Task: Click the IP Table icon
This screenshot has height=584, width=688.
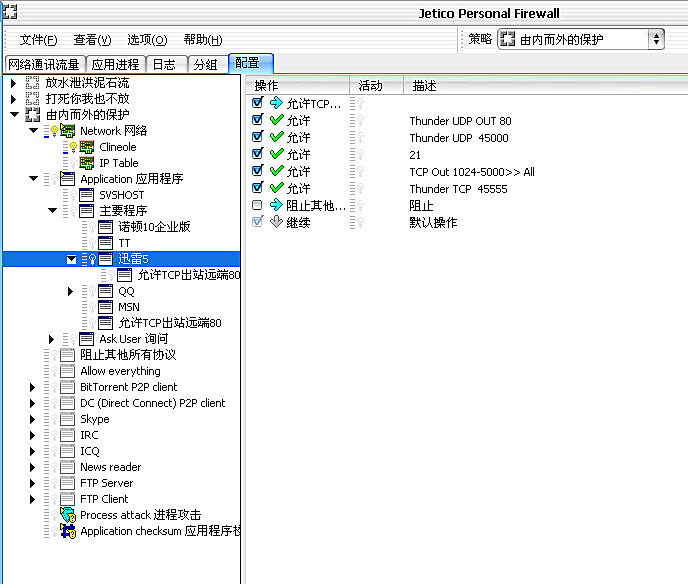Action: click(87, 163)
